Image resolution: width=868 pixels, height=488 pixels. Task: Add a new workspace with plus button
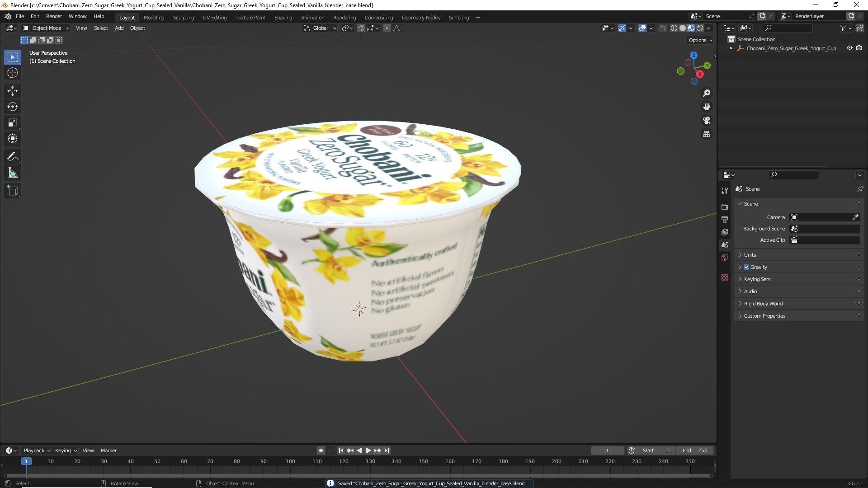[478, 18]
